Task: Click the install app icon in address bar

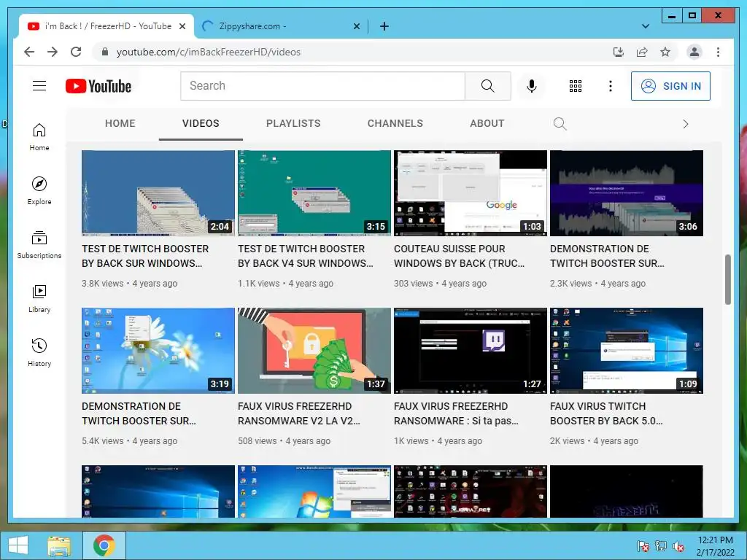Action: (619, 52)
